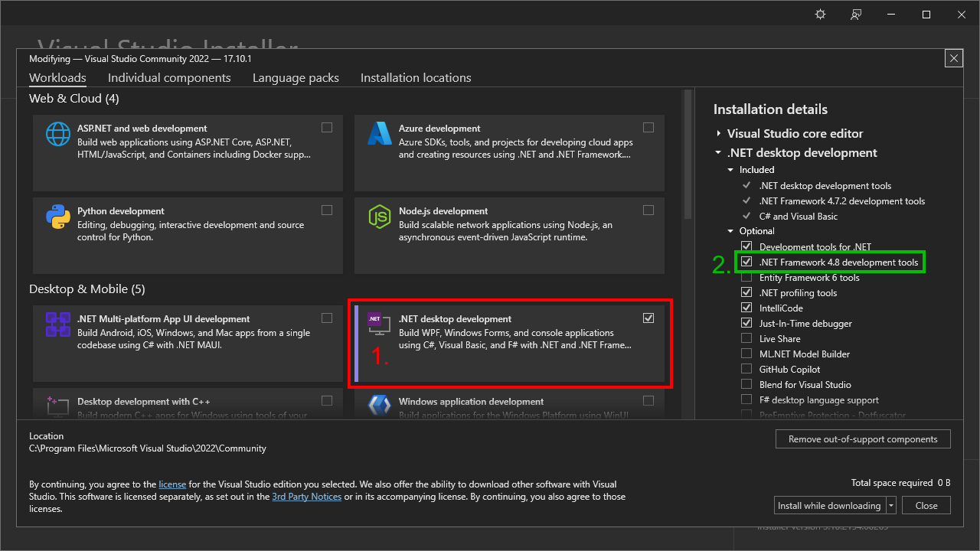
Task: Uncheck the .NET desktop development workload
Action: tap(648, 318)
